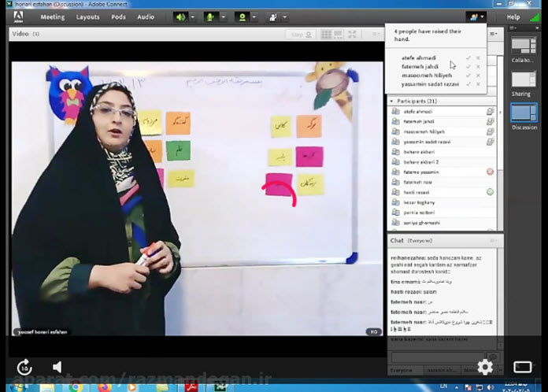This screenshot has height=392, width=548.
Task: Click the HD badge on the video
Action: point(373,331)
